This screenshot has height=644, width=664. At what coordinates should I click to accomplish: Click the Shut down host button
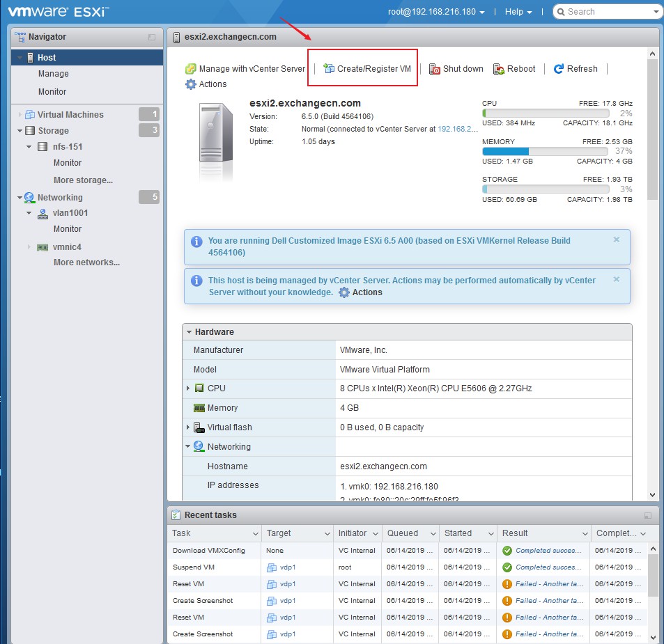456,68
